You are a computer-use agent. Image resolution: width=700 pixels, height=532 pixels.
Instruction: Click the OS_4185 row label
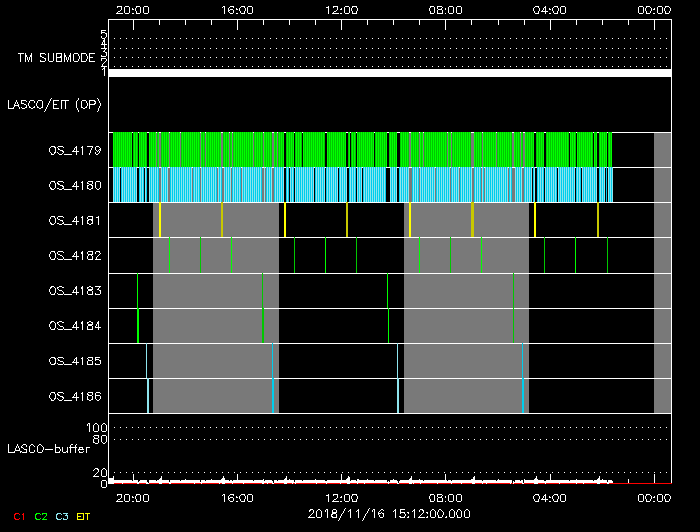[75, 361]
